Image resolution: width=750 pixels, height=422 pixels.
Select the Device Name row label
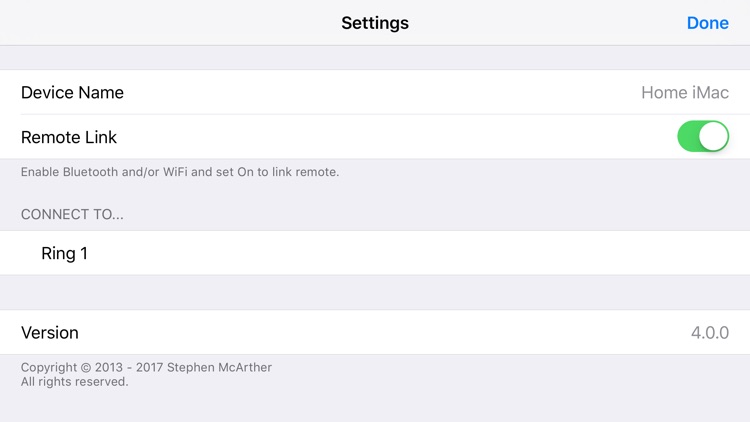(72, 92)
